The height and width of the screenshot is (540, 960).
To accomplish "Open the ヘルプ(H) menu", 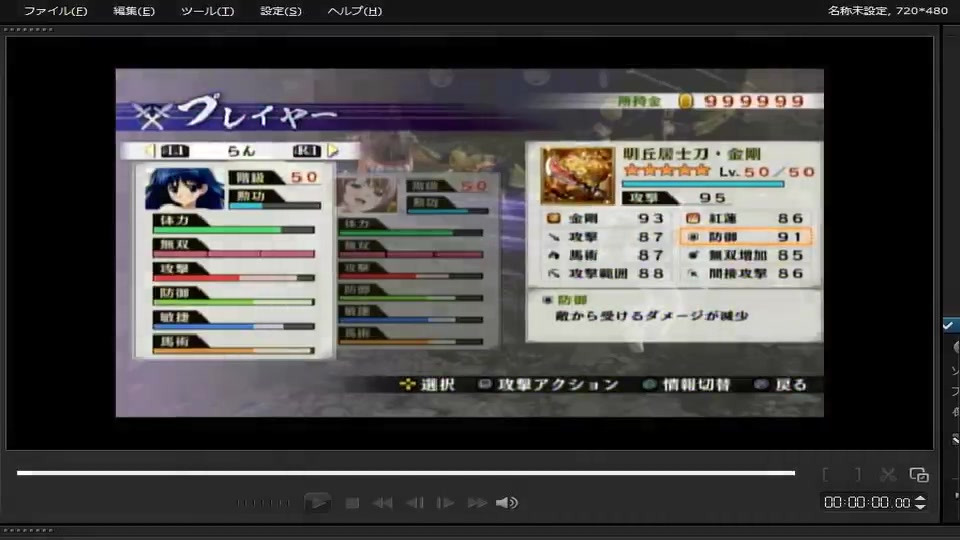I will pyautogui.click(x=354, y=11).
